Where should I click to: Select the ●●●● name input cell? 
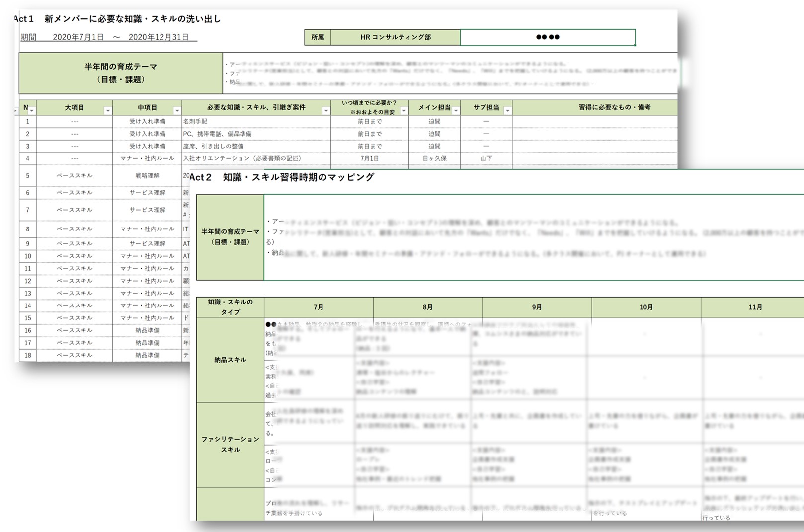coord(547,37)
